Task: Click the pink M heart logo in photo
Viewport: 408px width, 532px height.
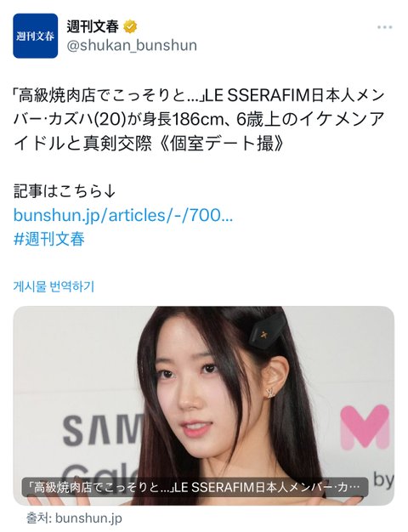Action: 365,427
